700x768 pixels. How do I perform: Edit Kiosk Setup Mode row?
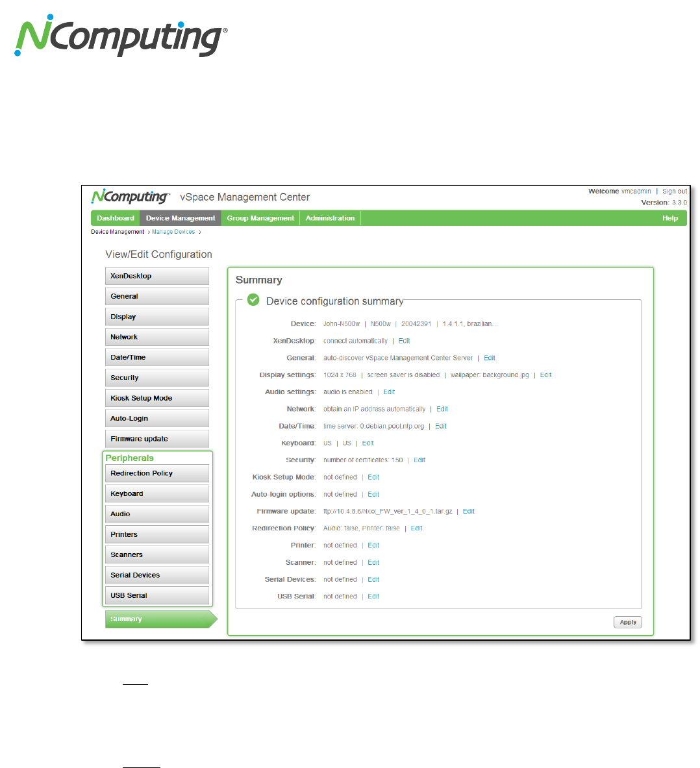(x=373, y=477)
